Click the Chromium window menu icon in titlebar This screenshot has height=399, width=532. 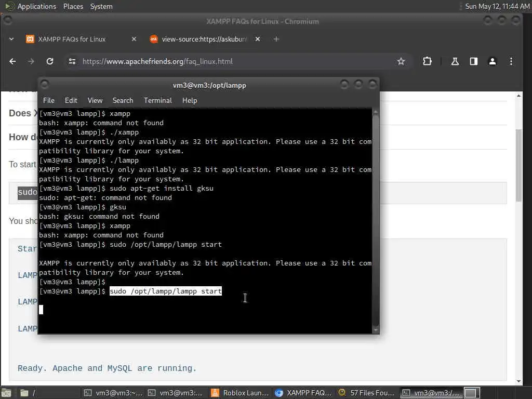tap(7, 20)
